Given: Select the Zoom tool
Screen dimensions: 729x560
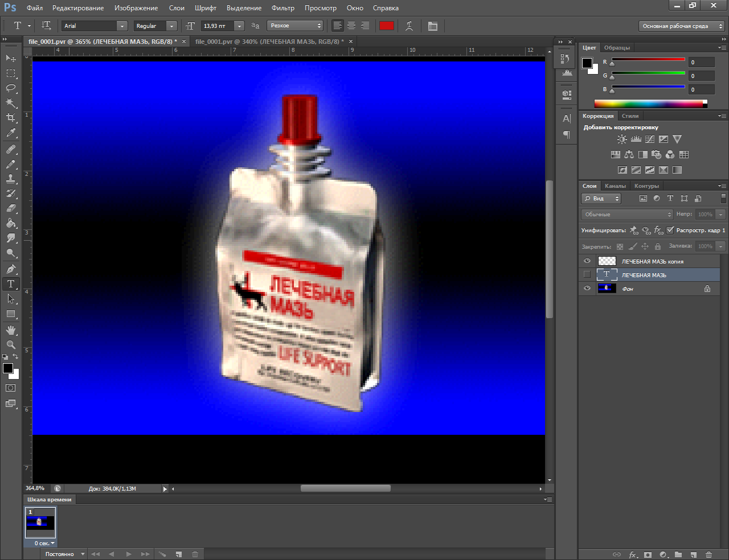Looking at the screenshot, I should click(x=11, y=345).
